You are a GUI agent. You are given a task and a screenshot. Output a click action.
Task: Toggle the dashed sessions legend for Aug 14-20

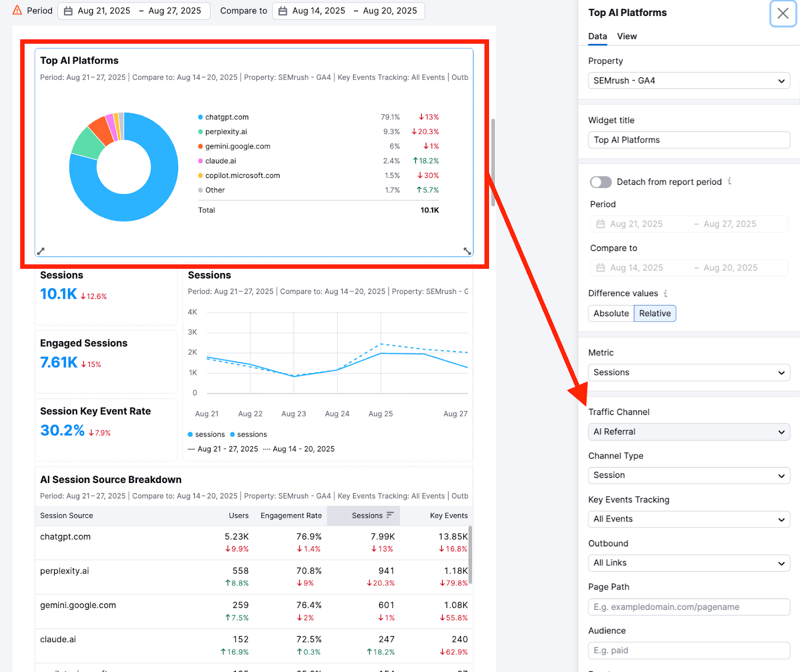pyautogui.click(x=248, y=434)
